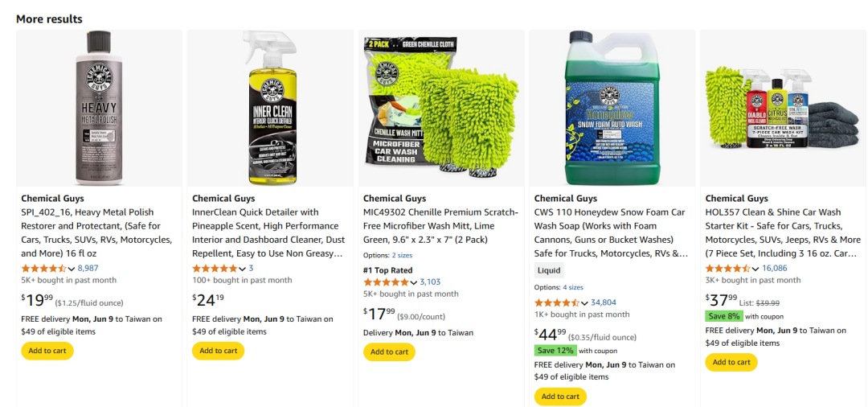This screenshot has width=868, height=407.
Task: Add InnerClean Quick Detailer to cart
Action: (218, 351)
